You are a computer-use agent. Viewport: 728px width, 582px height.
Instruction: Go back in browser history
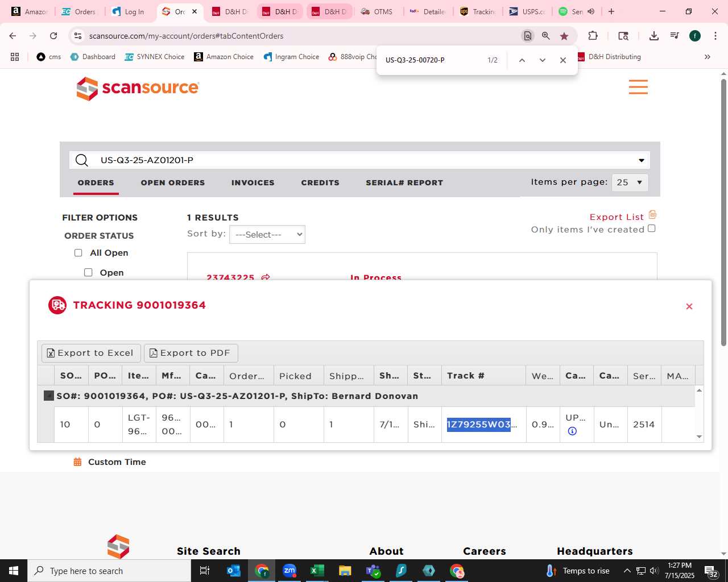pyautogui.click(x=13, y=36)
